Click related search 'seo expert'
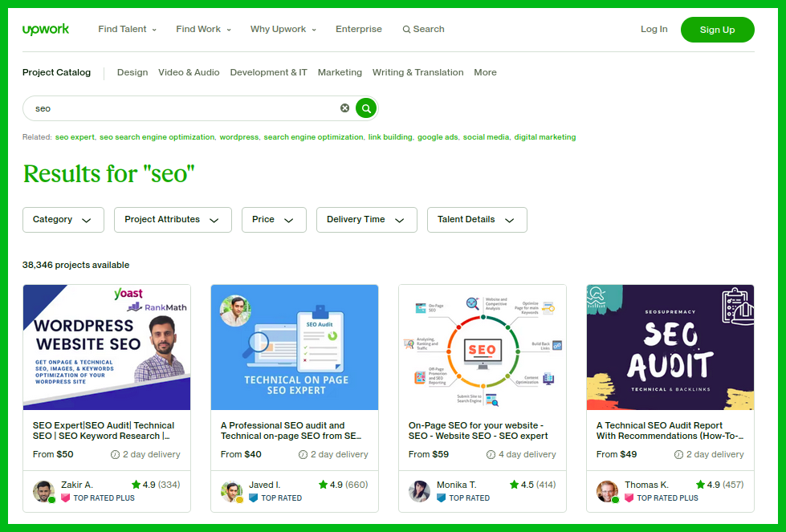This screenshot has height=532, width=786. [75, 136]
